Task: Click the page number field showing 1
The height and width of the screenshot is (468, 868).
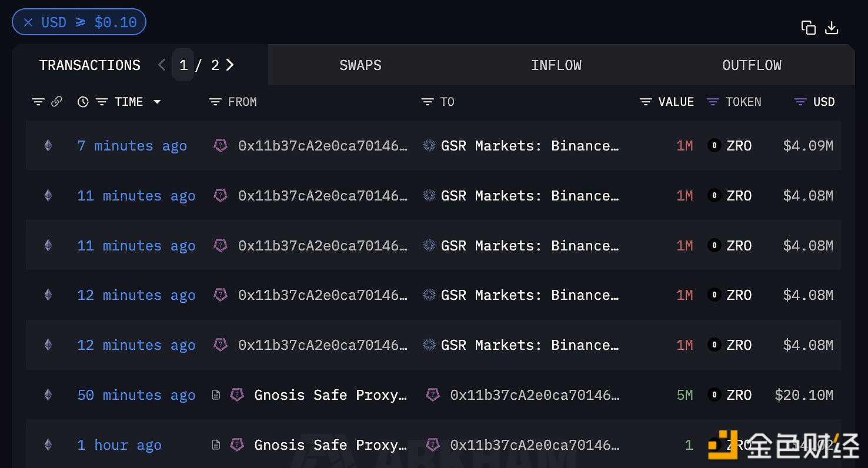Action: [x=183, y=65]
